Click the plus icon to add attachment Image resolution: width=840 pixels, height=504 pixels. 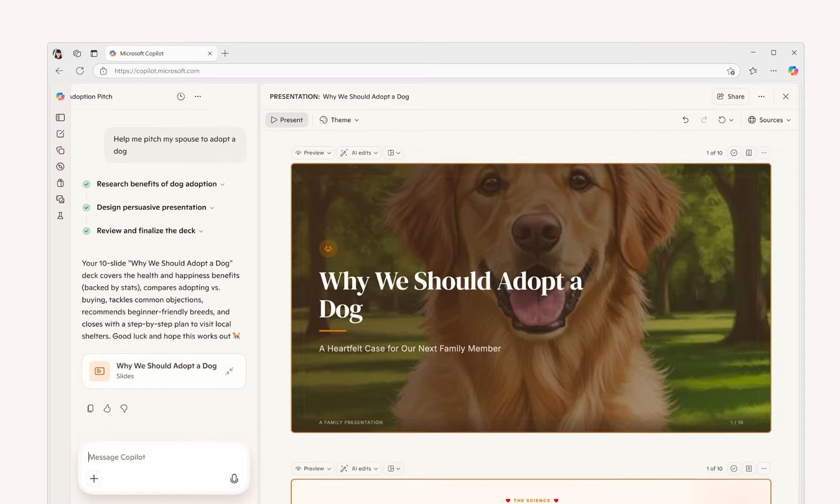pyautogui.click(x=94, y=478)
